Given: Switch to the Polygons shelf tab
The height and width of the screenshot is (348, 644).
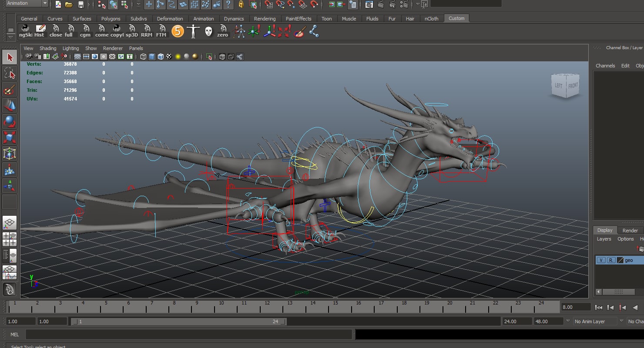Looking at the screenshot, I should pyautogui.click(x=111, y=19).
